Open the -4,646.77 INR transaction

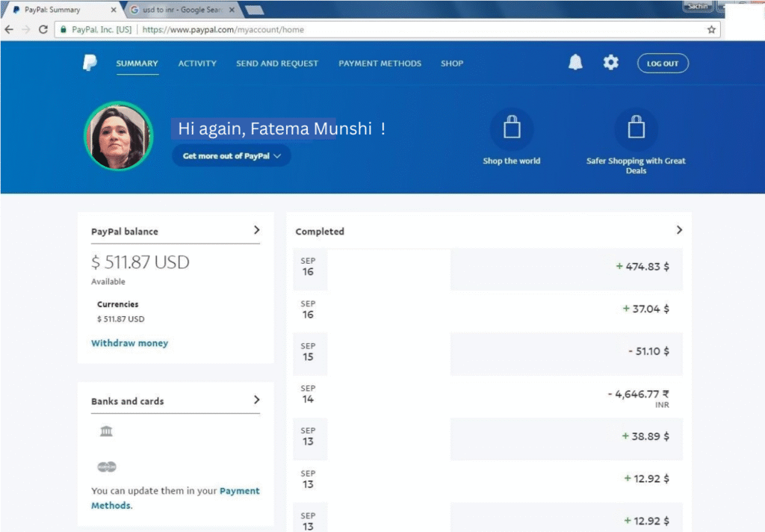pos(488,396)
